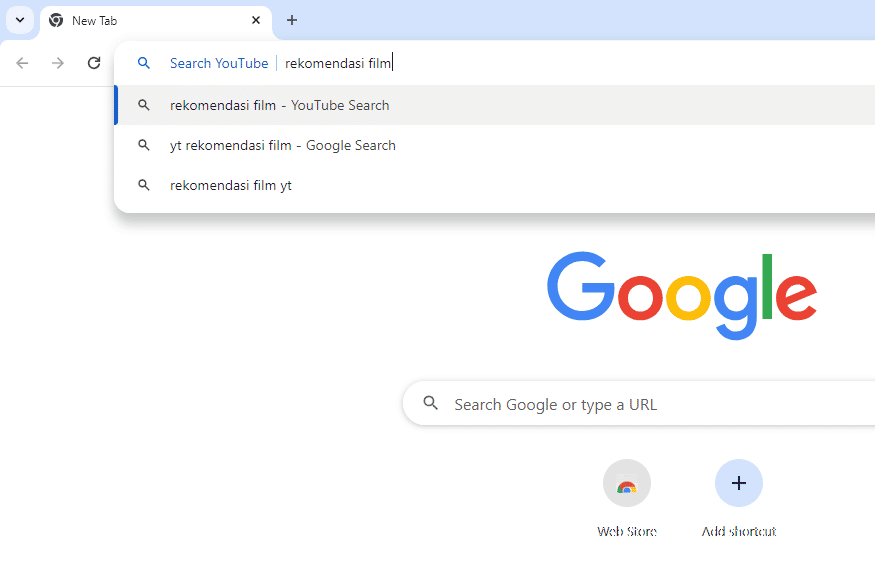The height and width of the screenshot is (583, 875).
Task: Choose 'rekomendasi film - YouTube Search' suggestion
Action: coord(494,105)
